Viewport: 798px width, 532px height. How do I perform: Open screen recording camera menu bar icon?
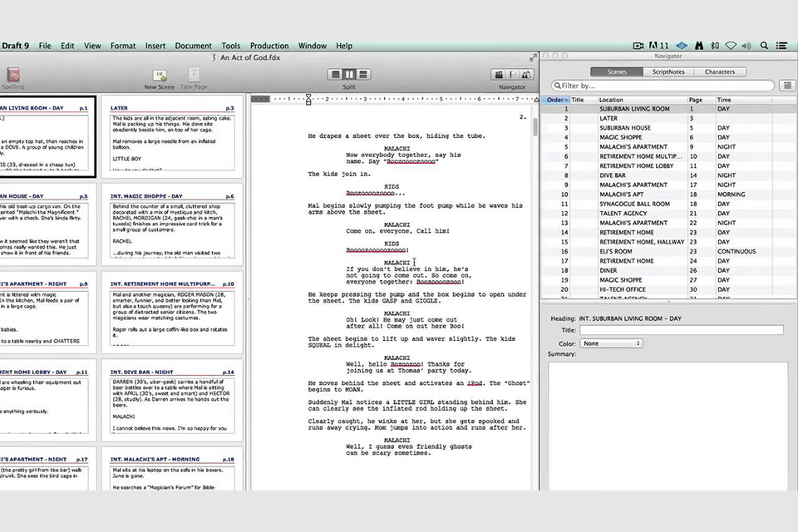pos(638,46)
